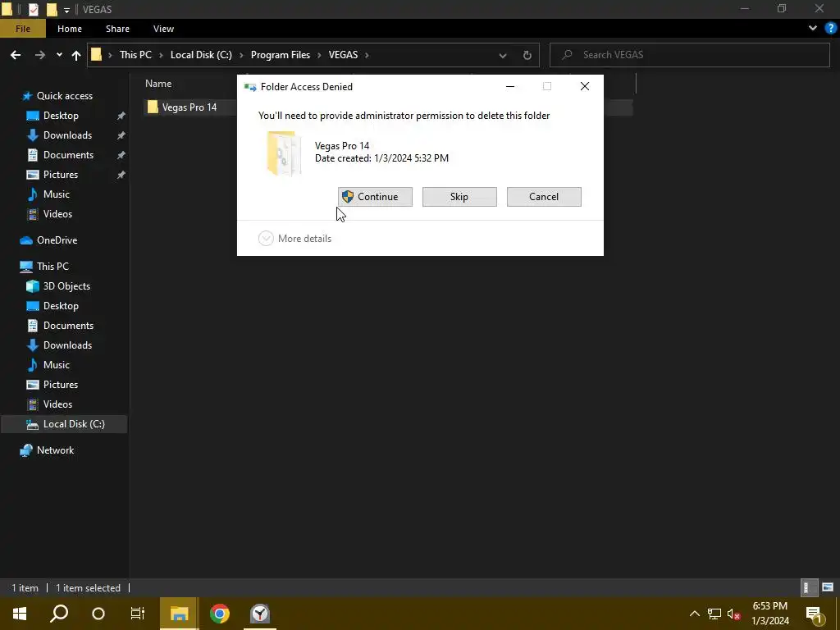
Task: Open Videos under This PC
Action: point(57,404)
